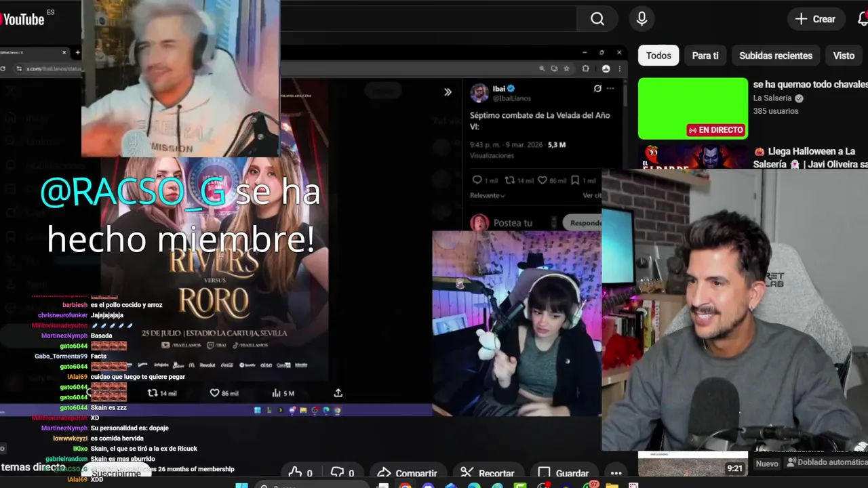In the video, click Ibai's profile avatar
Viewport: 868px width, 488px height.
479,94
